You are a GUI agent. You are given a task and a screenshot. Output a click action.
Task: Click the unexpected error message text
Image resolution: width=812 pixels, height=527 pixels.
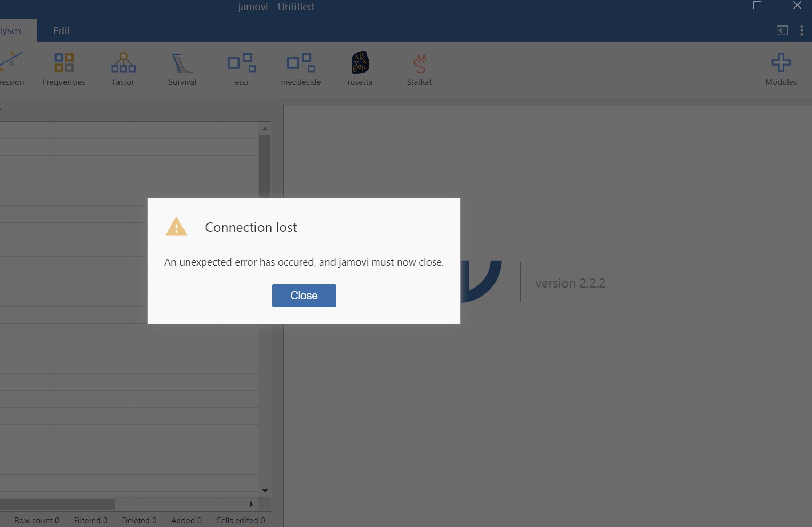[304, 262]
